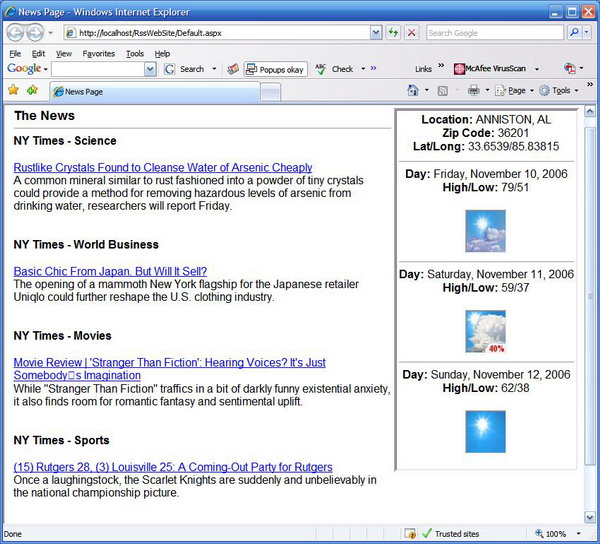Click the Forward navigation arrow

[35, 33]
